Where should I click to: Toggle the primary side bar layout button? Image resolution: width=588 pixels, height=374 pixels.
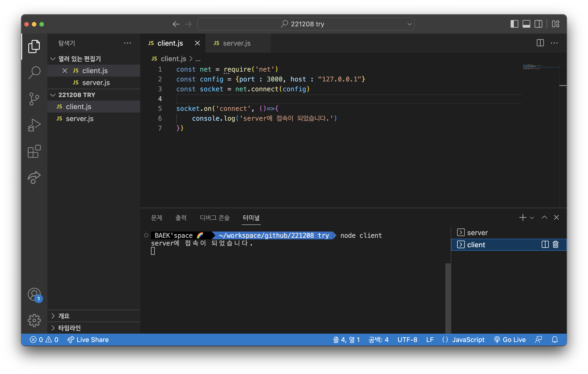(514, 24)
